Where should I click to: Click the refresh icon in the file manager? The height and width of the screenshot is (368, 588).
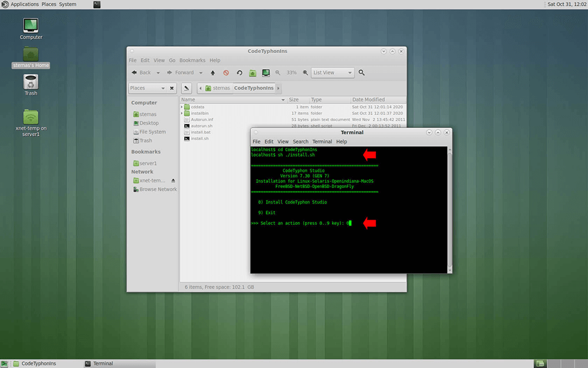click(x=239, y=72)
